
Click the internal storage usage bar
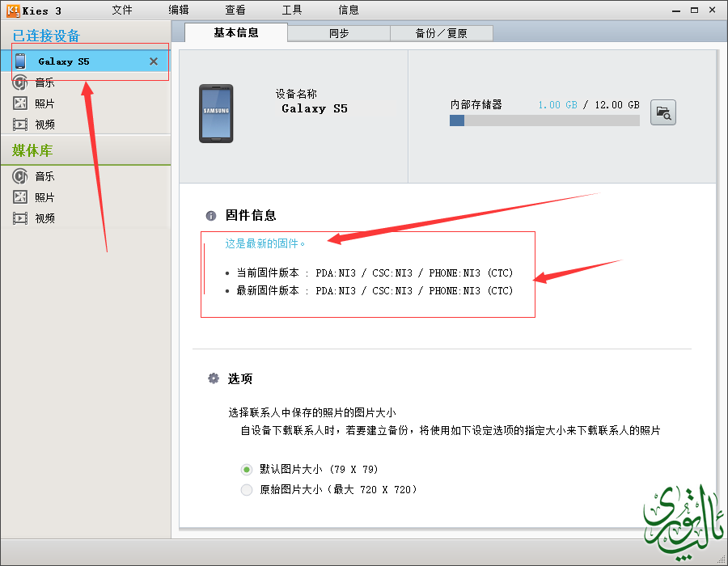click(x=544, y=120)
